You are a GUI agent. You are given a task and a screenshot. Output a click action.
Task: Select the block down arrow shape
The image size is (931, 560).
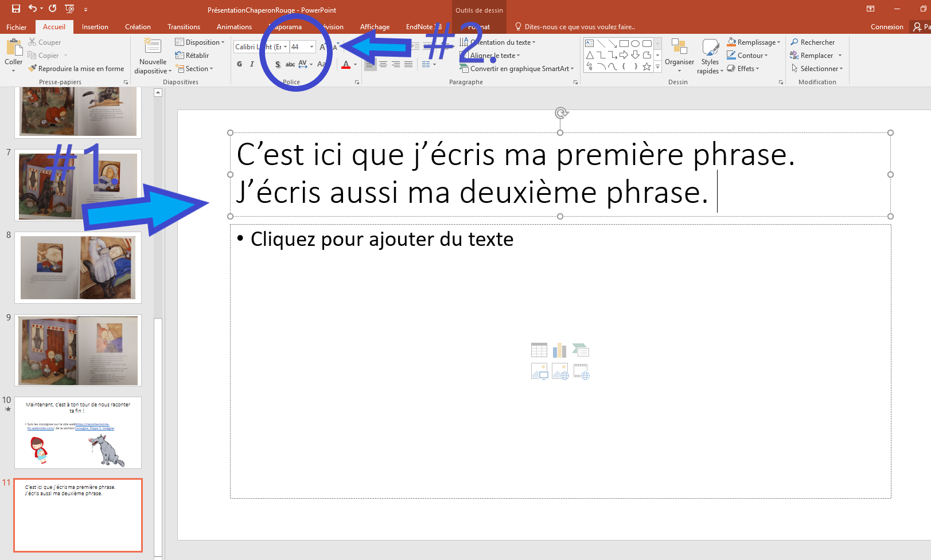tap(636, 55)
